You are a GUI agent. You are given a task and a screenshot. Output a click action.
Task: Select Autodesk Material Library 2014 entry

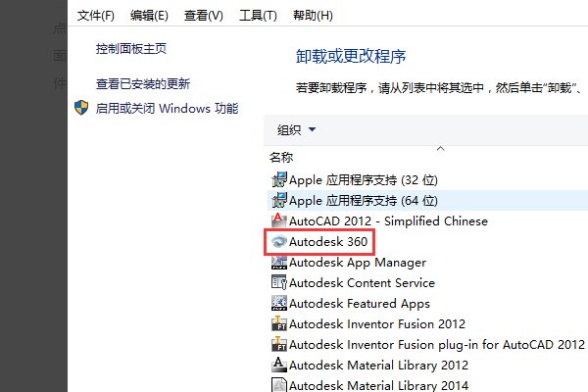pyautogui.click(x=378, y=385)
